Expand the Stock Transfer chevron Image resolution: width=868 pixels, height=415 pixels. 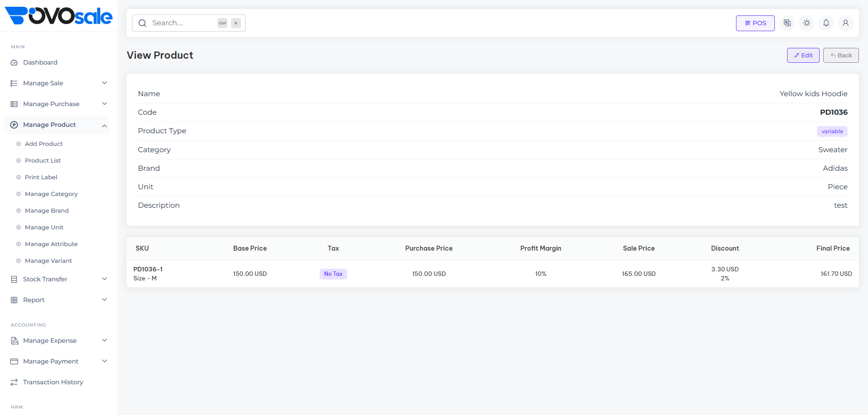point(104,279)
